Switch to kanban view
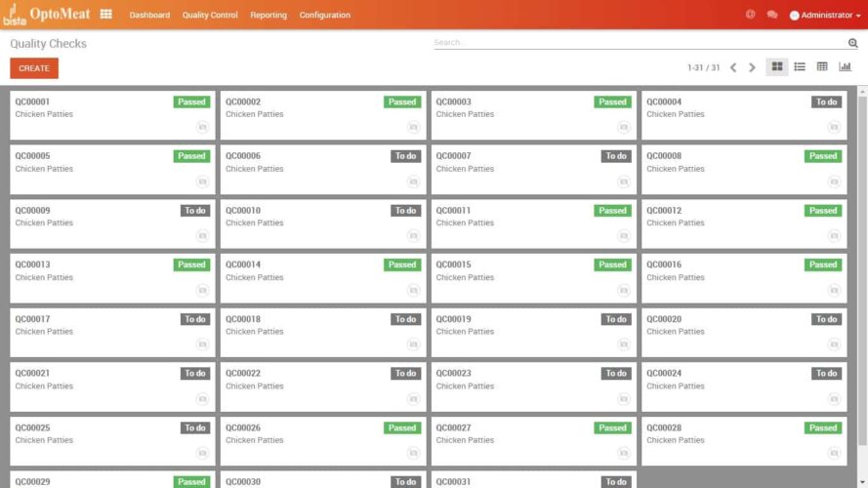This screenshot has width=868, height=488. (777, 66)
